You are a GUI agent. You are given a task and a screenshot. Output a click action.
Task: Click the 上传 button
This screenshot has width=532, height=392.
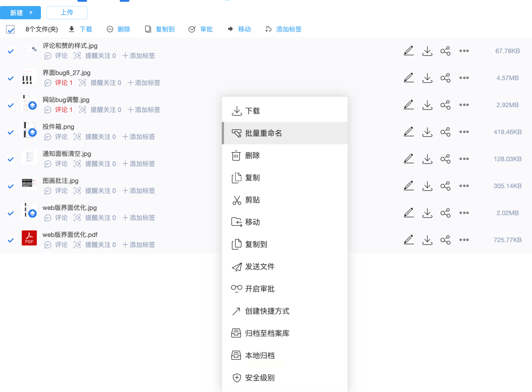(67, 13)
